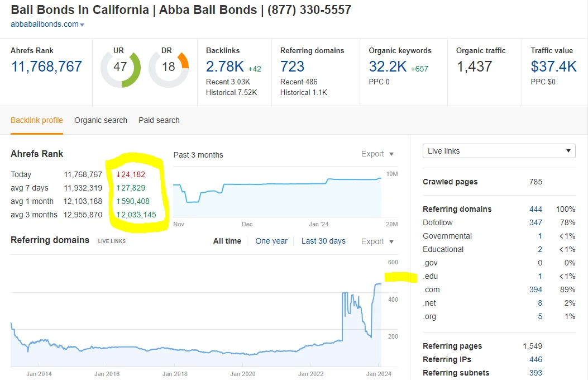Open the abbabailbonds.com URL dropdown arrow
588x380 pixels.
(x=82, y=25)
